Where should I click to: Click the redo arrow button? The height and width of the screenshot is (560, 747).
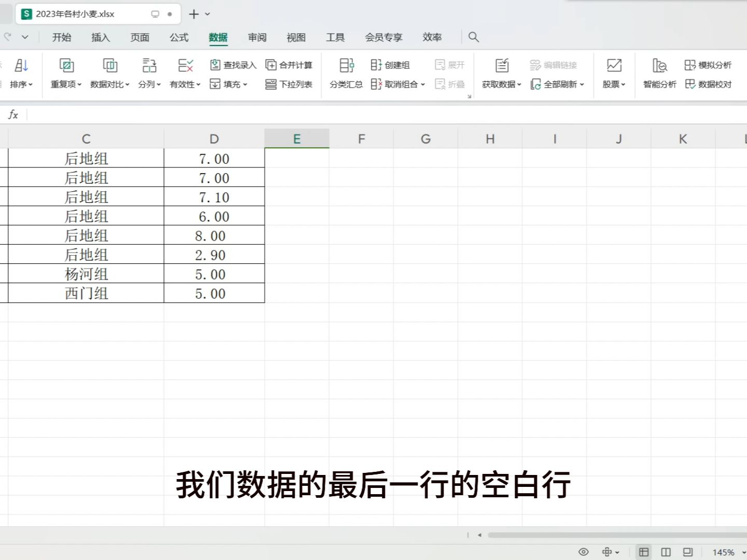tap(7, 37)
